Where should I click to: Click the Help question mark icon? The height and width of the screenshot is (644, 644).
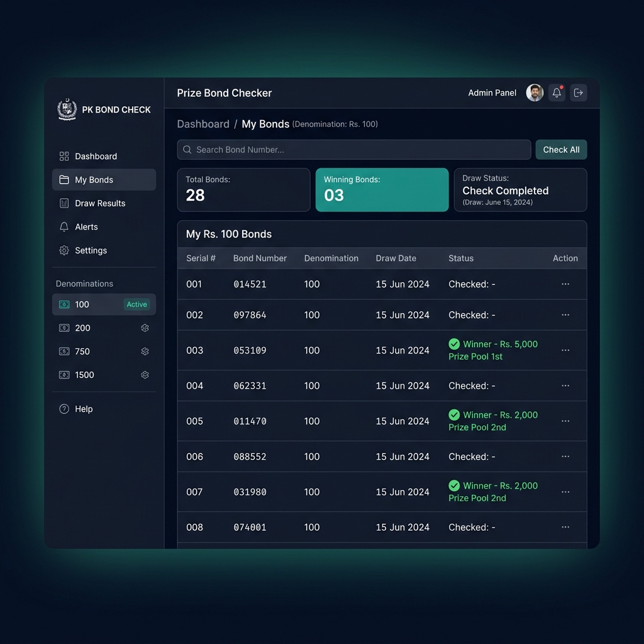coord(64,409)
